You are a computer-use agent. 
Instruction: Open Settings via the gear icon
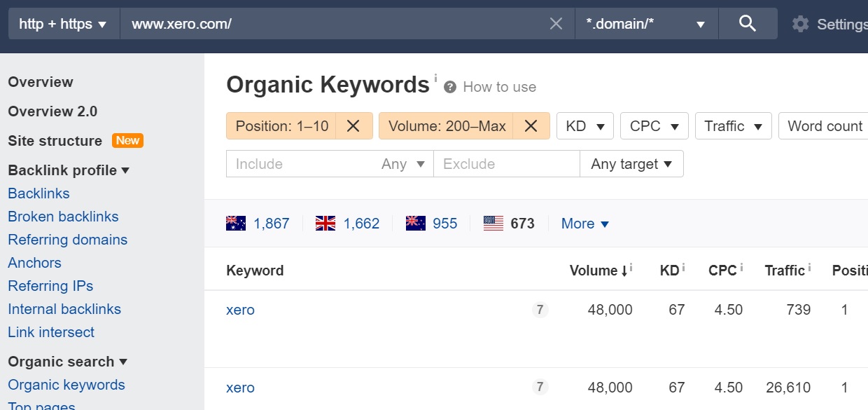[800, 24]
